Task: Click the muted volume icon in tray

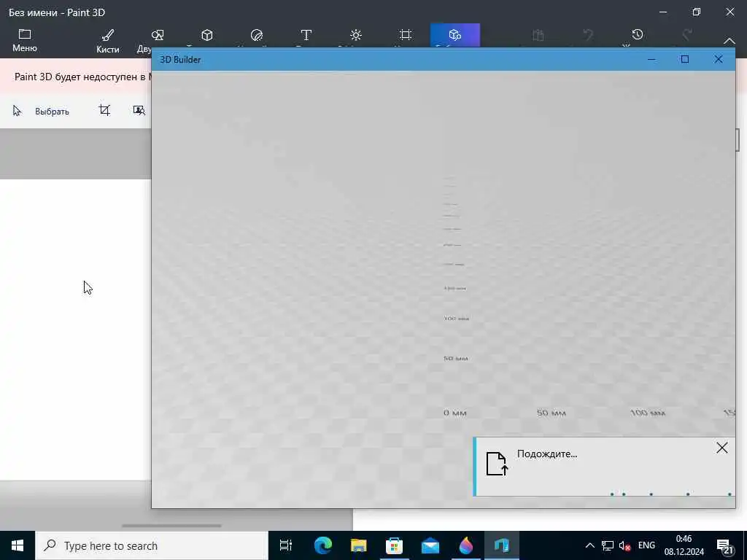Action: click(624, 545)
